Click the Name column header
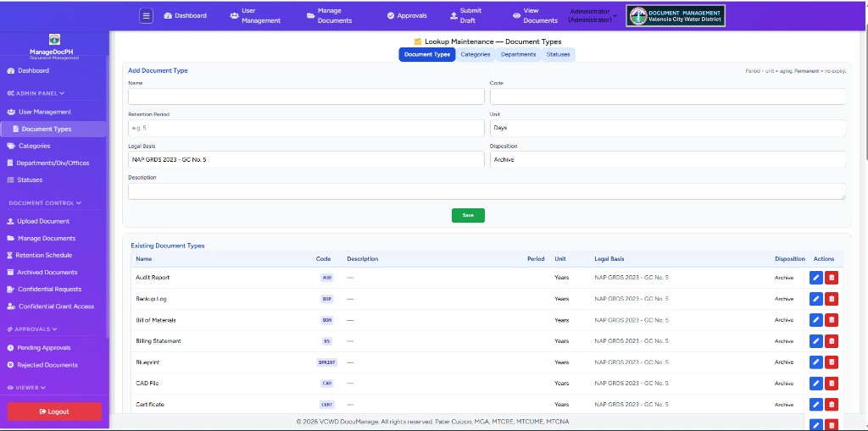 coord(144,259)
